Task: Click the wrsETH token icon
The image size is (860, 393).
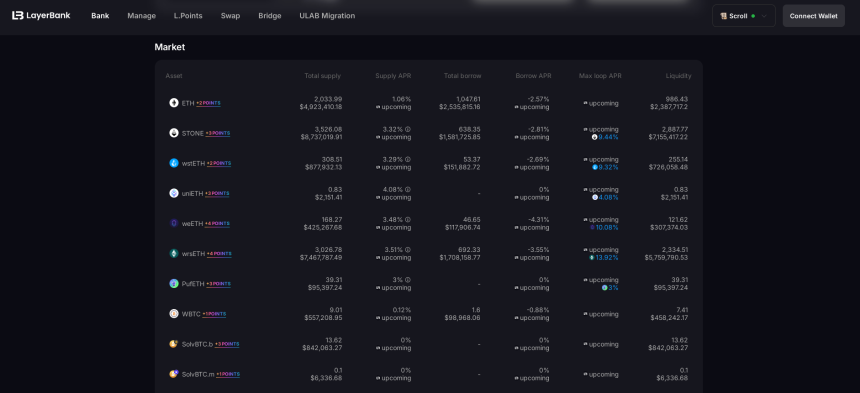Action: [174, 253]
